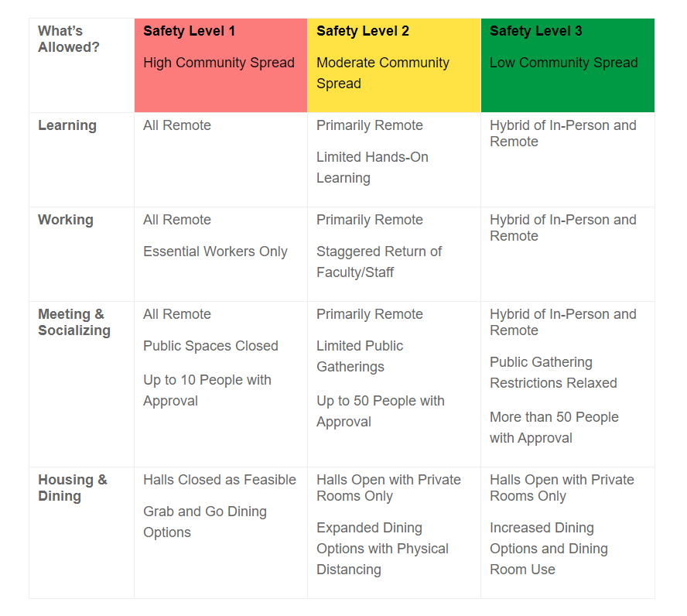The width and height of the screenshot is (687, 616).
Task: Select the Learning row label
Action: coord(67,125)
